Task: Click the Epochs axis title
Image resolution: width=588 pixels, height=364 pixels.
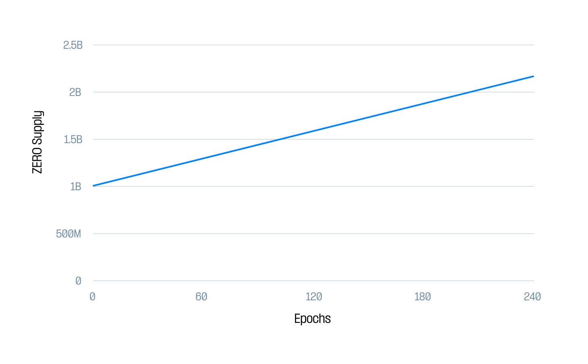Action: point(312,318)
